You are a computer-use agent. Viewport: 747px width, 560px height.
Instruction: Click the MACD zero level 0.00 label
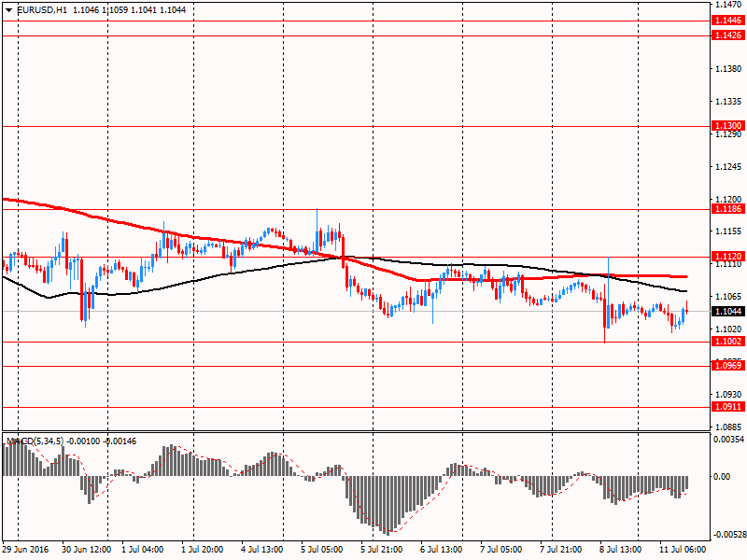(x=722, y=476)
